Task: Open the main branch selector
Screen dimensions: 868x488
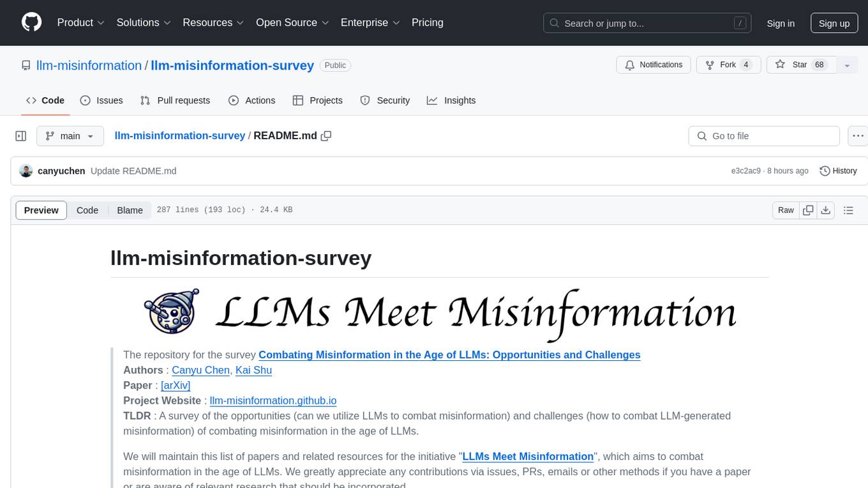Action: coord(70,136)
